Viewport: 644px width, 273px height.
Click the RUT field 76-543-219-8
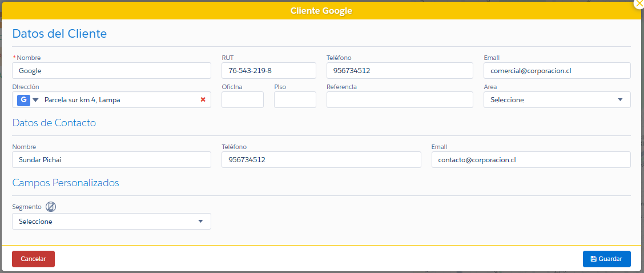coord(268,71)
